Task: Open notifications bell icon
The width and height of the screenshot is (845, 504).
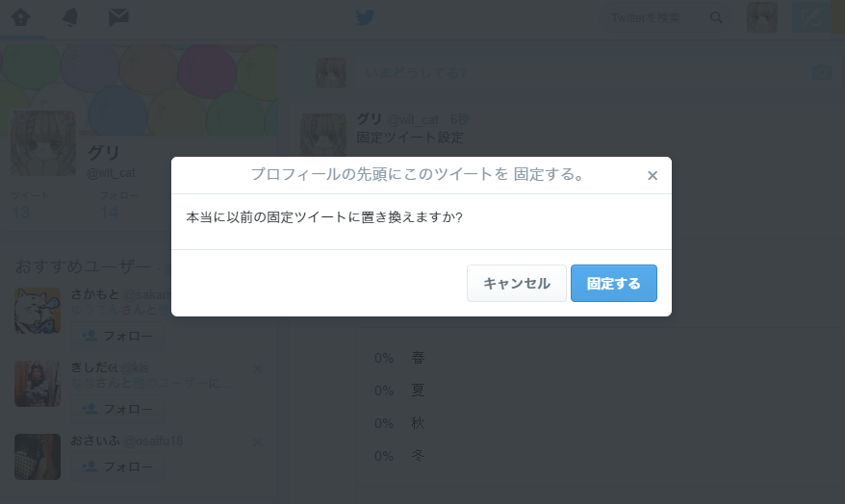Action: pyautogui.click(x=70, y=17)
